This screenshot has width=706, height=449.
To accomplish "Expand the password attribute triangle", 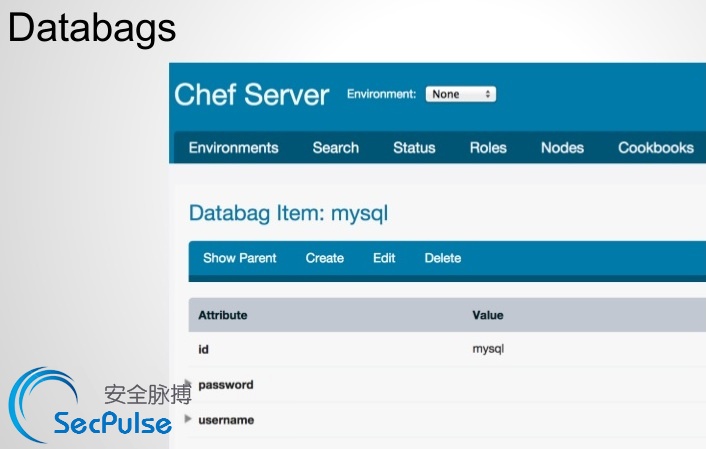I will click(x=188, y=383).
